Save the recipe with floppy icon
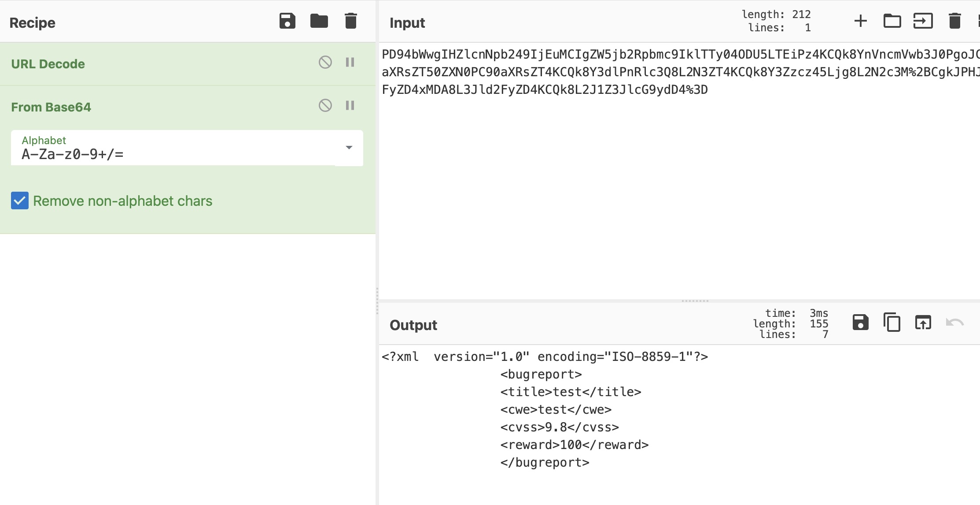 tap(287, 21)
